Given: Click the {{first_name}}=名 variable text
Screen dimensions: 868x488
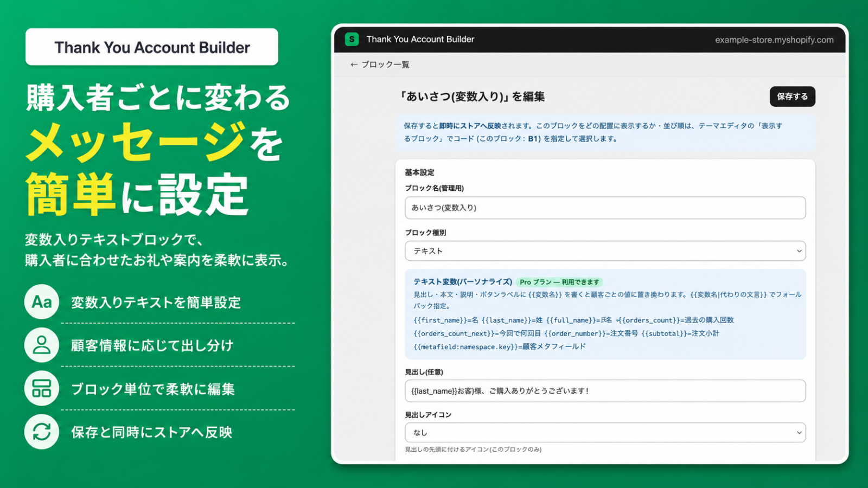Looking at the screenshot, I should pyautogui.click(x=446, y=320).
